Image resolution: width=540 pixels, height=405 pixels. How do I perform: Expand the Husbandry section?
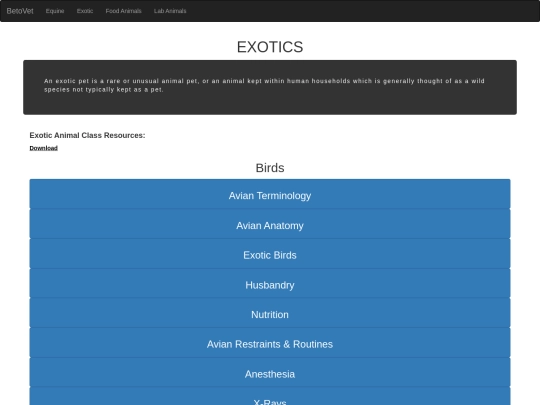270,283
